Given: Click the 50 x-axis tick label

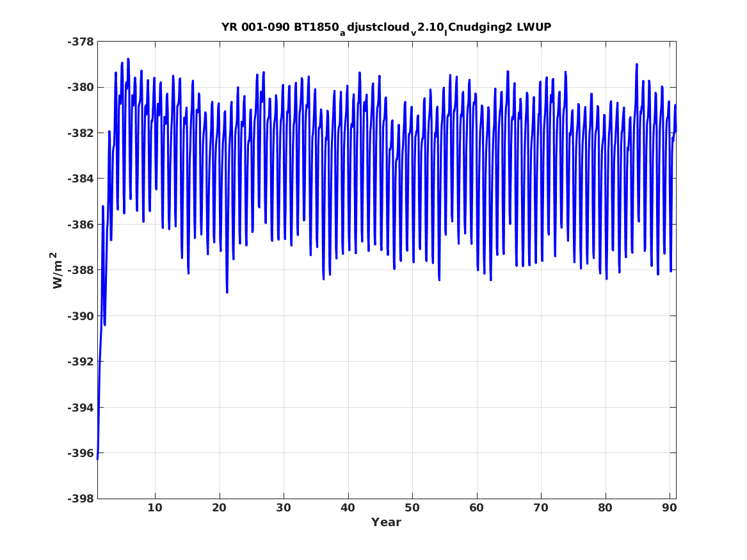Looking at the screenshot, I should (412, 508).
